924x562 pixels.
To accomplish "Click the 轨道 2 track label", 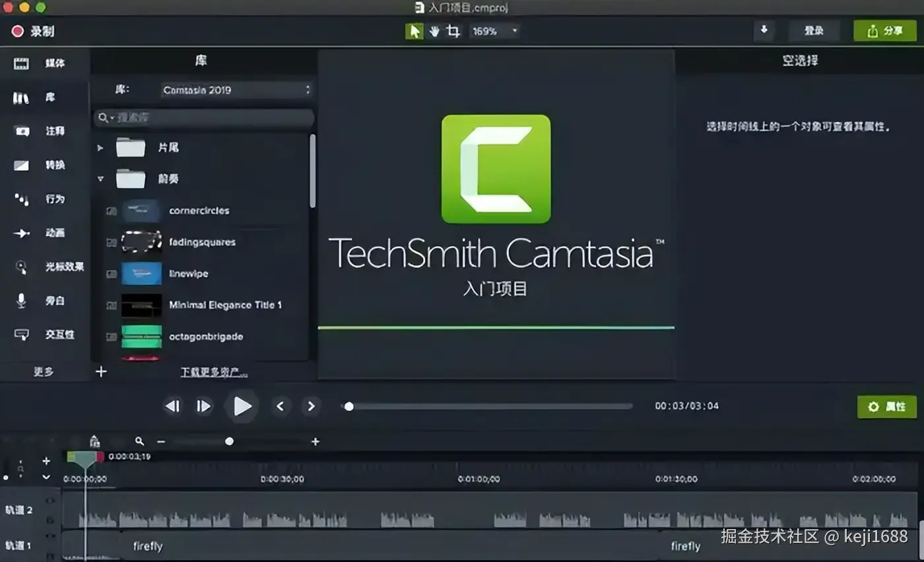I will [19, 510].
